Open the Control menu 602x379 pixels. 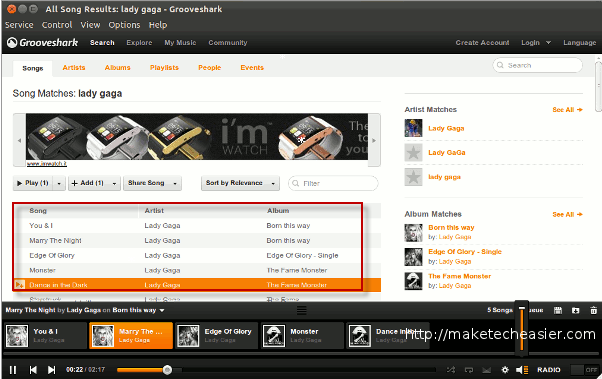57,25
